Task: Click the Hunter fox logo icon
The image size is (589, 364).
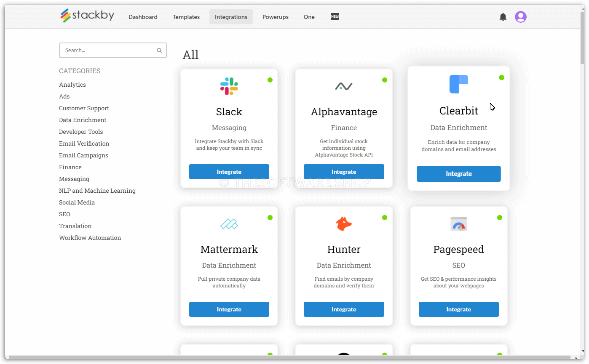Action: [x=344, y=224]
